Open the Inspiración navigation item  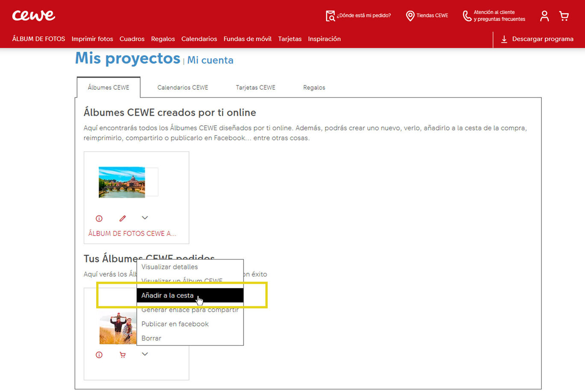click(324, 39)
